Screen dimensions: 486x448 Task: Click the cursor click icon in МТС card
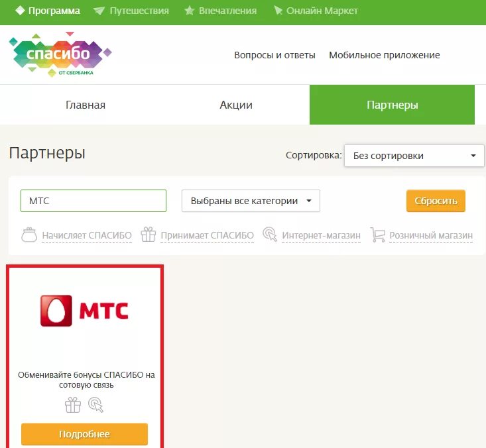[95, 405]
